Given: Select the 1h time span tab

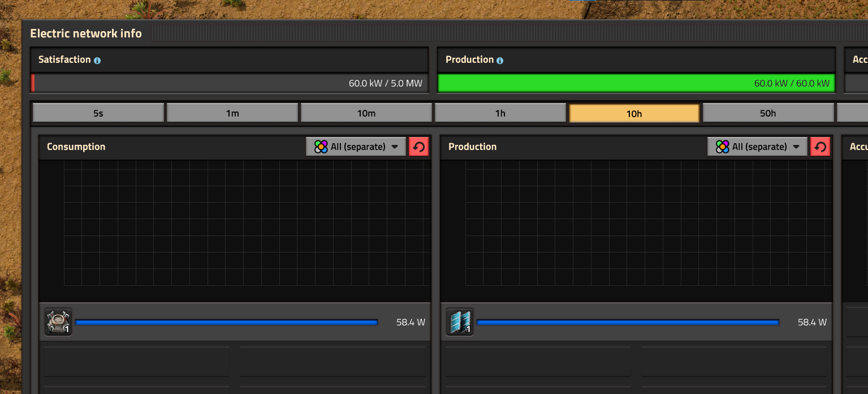Looking at the screenshot, I should pos(500,113).
